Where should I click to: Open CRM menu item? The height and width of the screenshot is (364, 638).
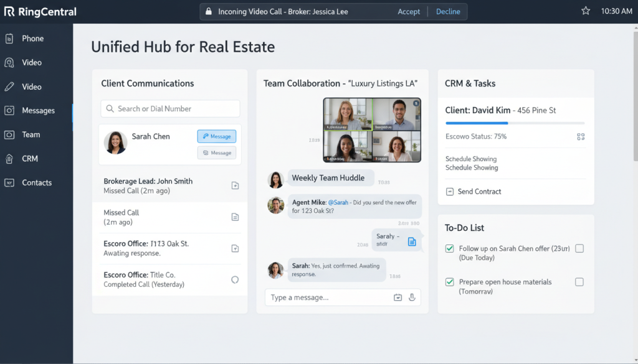point(30,159)
